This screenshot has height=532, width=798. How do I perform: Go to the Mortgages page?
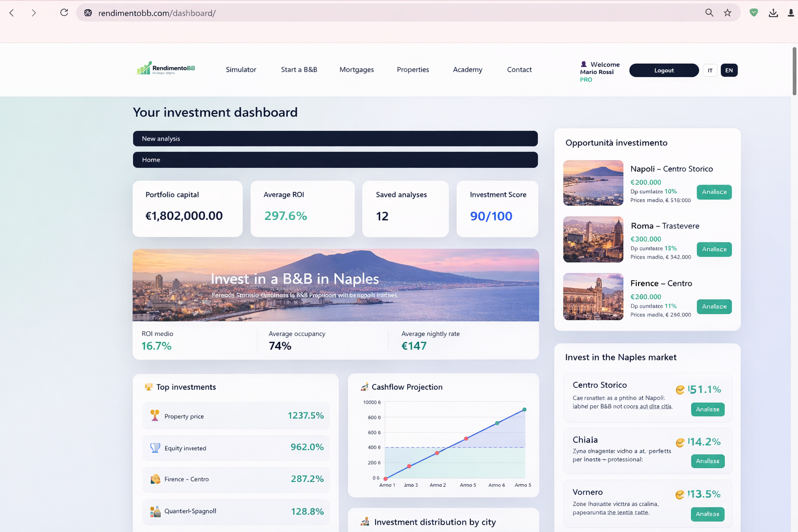pyautogui.click(x=356, y=70)
